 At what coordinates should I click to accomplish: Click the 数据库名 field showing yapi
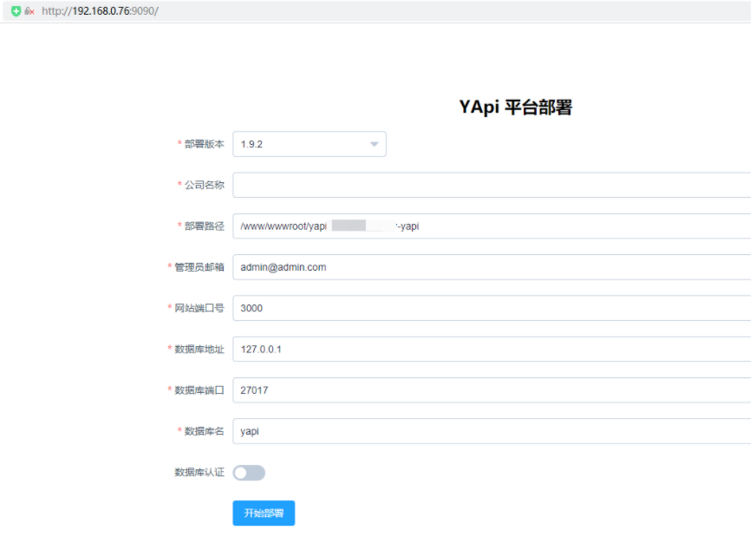(492, 431)
